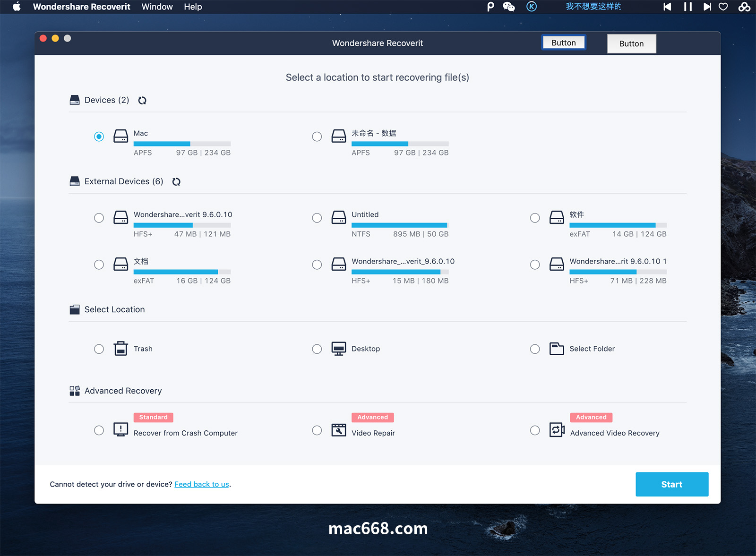Screen dimensions: 756x556
Task: Click the Untitled drive usage bar
Action: pos(400,225)
